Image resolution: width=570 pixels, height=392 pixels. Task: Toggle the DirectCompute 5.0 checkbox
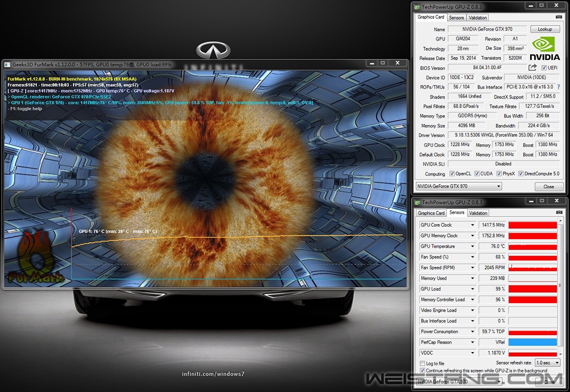[x=520, y=174]
